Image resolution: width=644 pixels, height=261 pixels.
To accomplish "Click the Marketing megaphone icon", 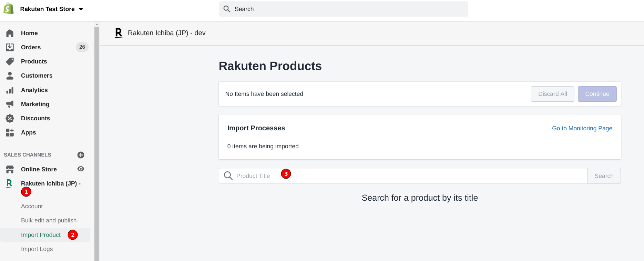I will coord(10,104).
